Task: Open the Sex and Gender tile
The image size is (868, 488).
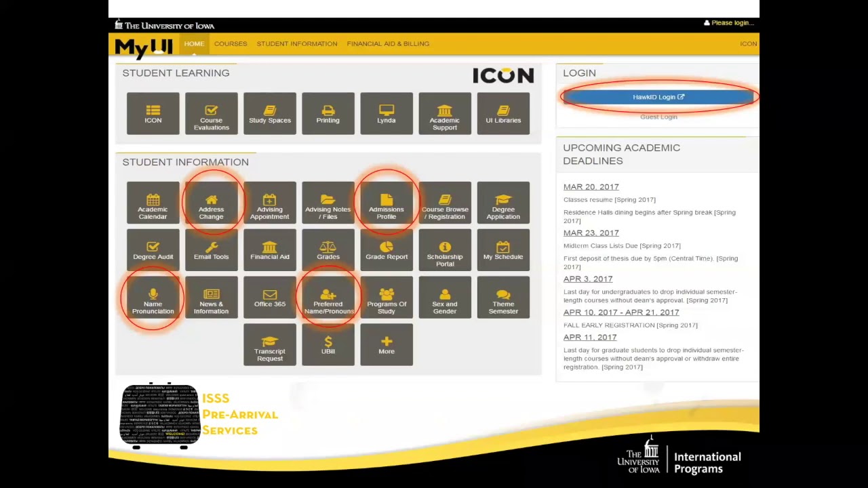Action: click(445, 298)
